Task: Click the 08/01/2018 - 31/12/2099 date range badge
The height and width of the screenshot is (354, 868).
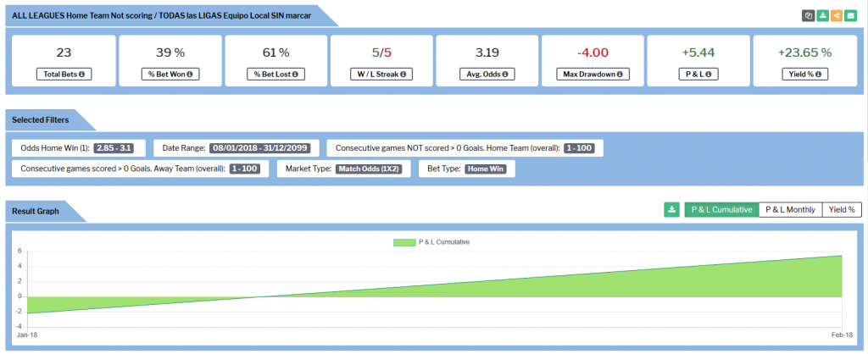Action: pos(259,148)
